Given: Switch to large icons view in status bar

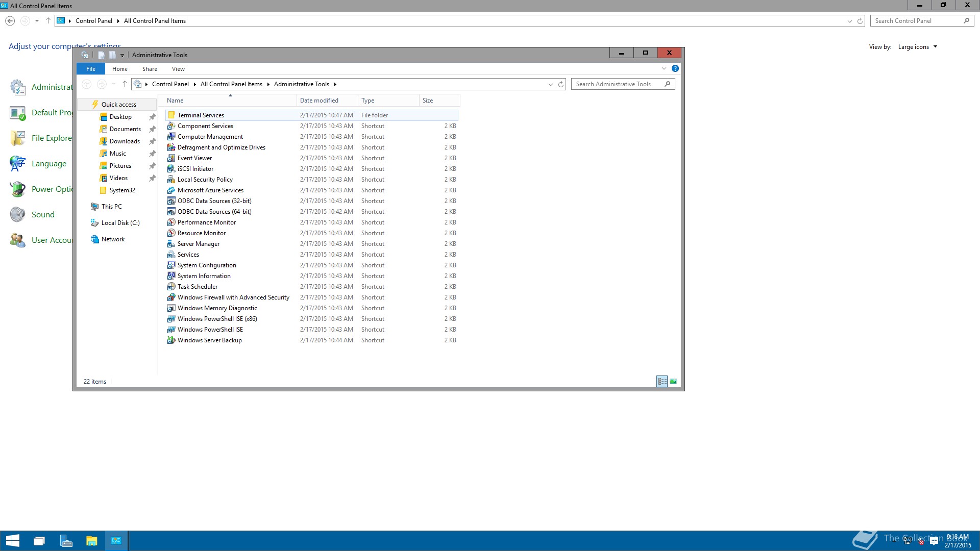Looking at the screenshot, I should pyautogui.click(x=673, y=382).
